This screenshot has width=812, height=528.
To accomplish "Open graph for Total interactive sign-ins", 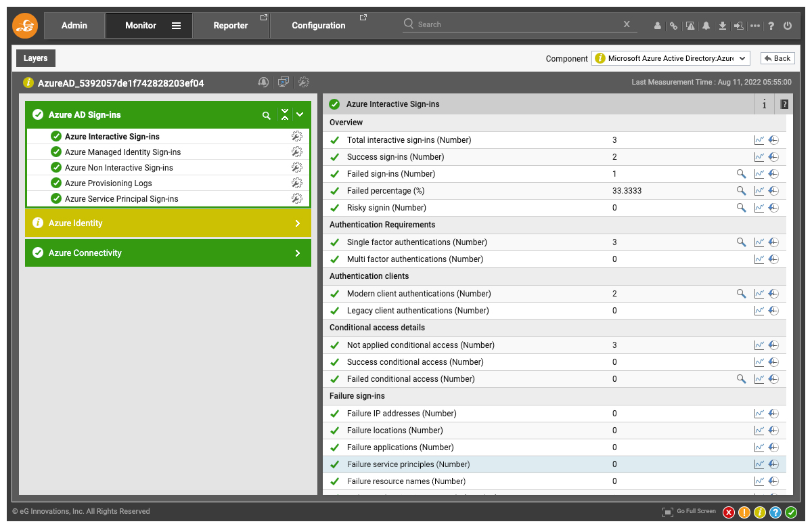I will tap(759, 140).
